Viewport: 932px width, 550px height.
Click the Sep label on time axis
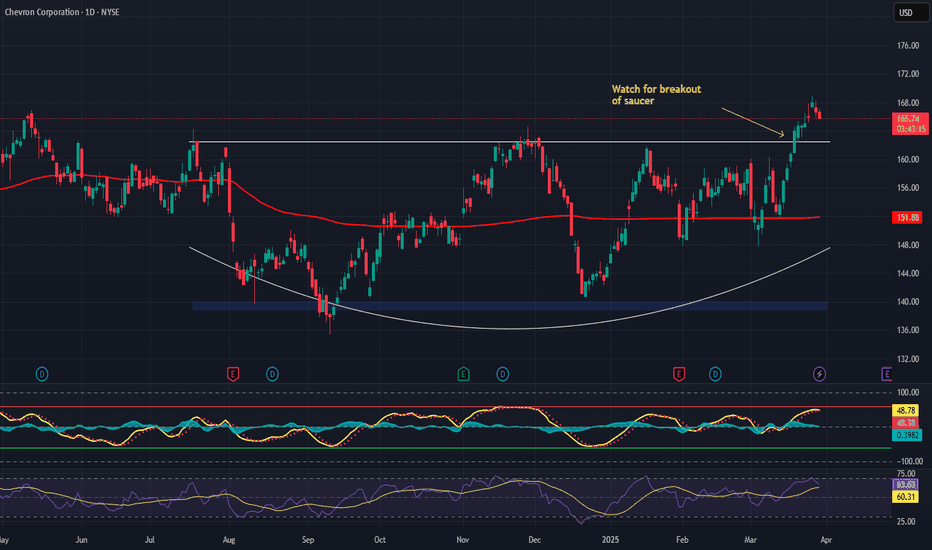[x=308, y=540]
